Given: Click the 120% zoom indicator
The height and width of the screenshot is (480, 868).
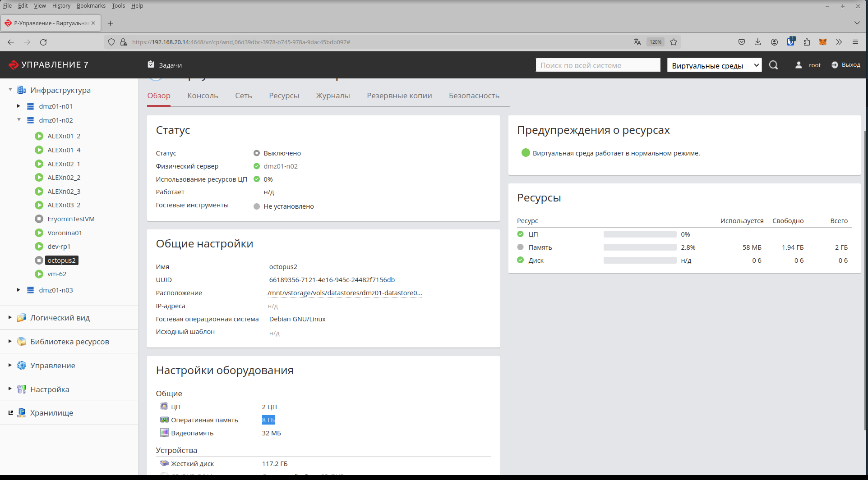Looking at the screenshot, I should (x=656, y=42).
